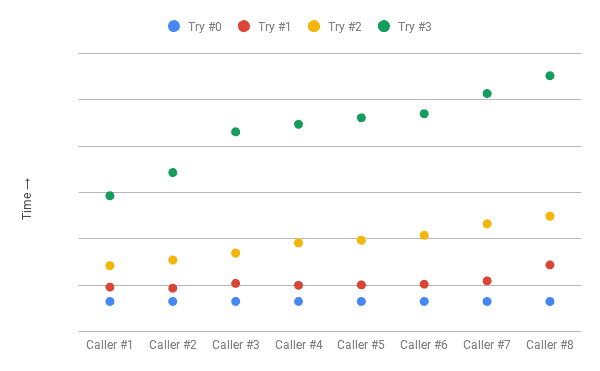The image size is (600, 371).
Task: Select yellow Try #2 point for Caller #7
Action: pyautogui.click(x=487, y=224)
